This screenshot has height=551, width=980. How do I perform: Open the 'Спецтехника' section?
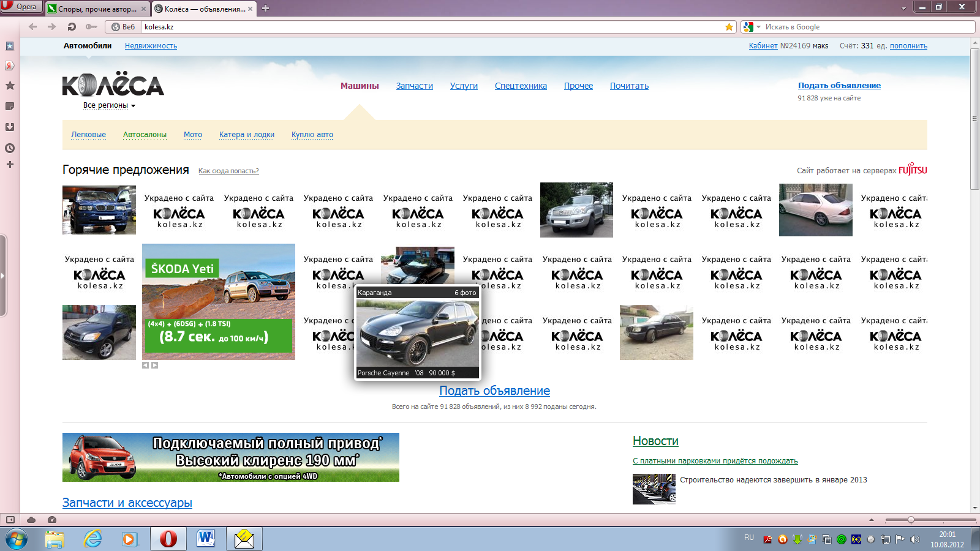(521, 86)
